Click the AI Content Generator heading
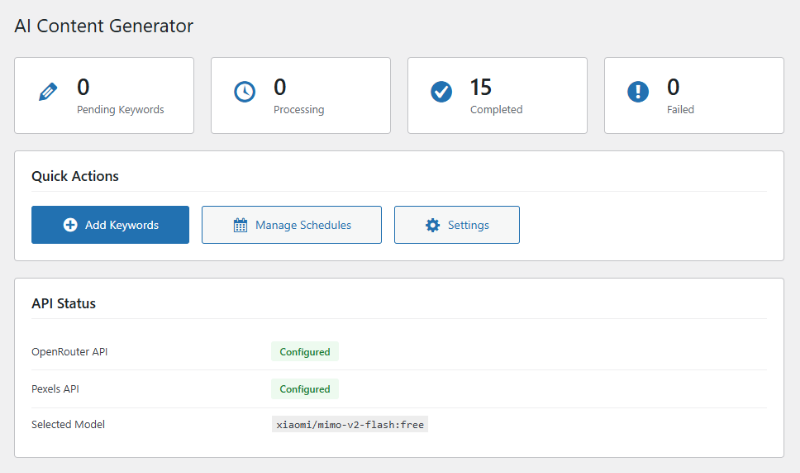This screenshot has width=800, height=473. click(104, 26)
